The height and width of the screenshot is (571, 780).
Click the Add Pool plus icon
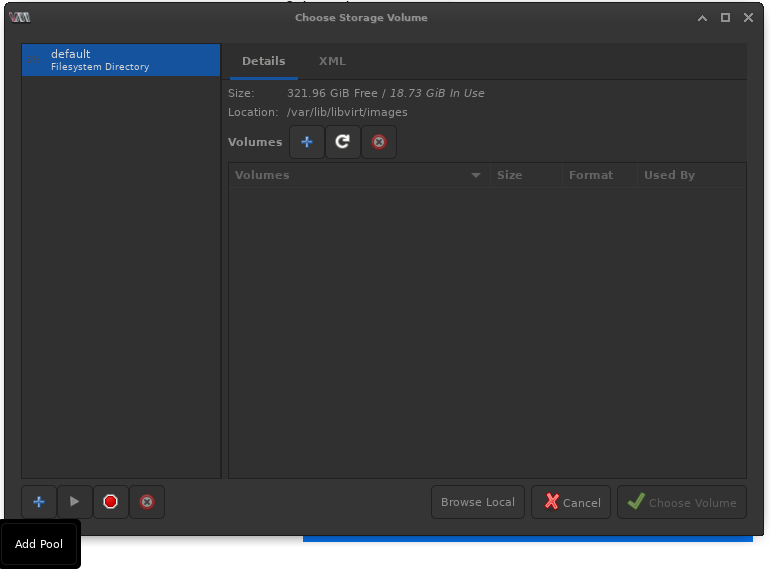coord(39,502)
